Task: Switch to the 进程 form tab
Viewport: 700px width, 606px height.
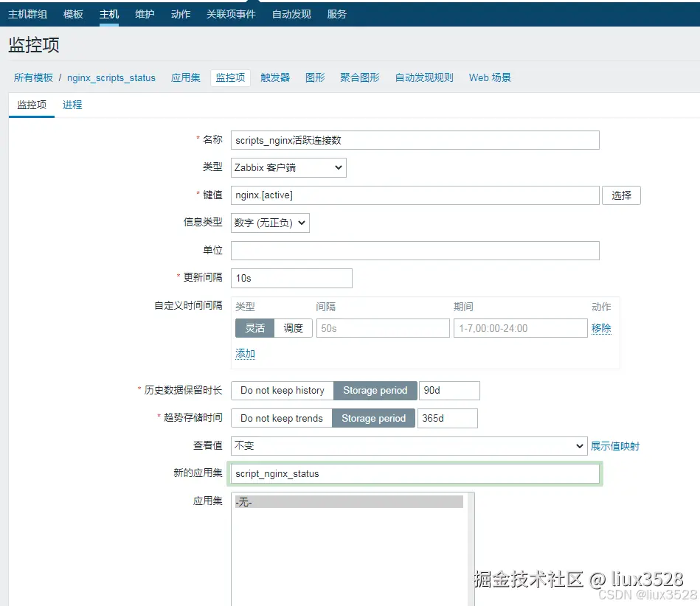Action: [72, 105]
